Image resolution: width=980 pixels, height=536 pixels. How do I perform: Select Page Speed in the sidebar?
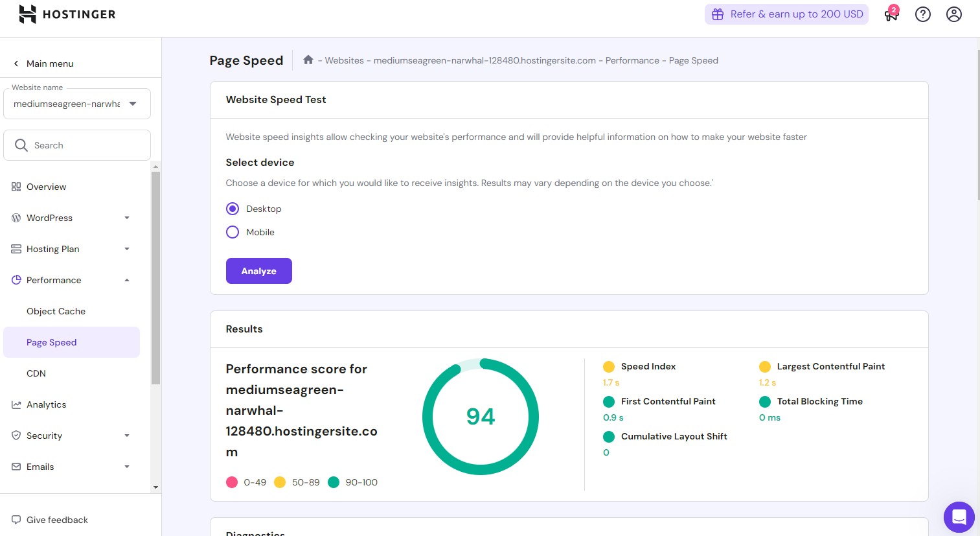pos(71,342)
